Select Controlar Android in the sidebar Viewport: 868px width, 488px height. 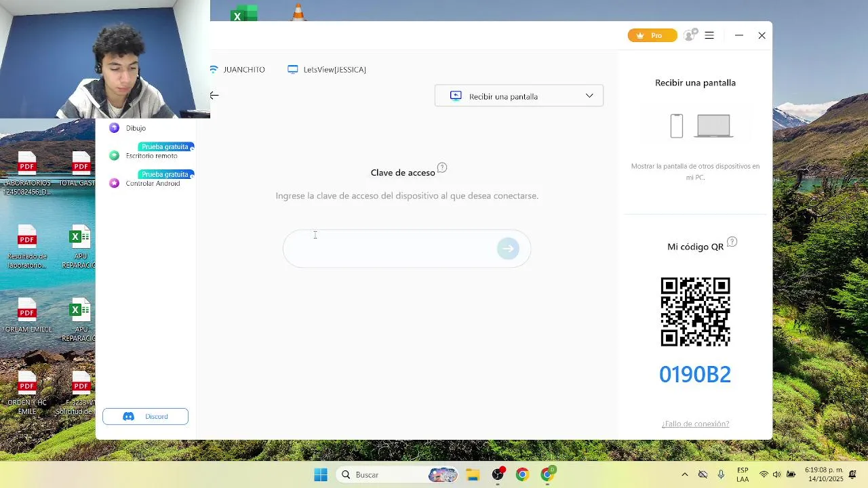(x=153, y=184)
